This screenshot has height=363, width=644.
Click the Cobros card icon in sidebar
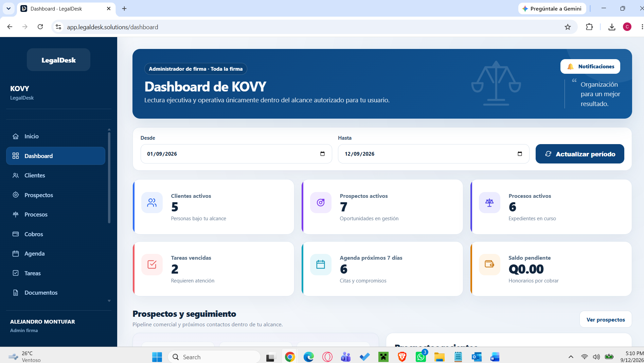pos(16,234)
